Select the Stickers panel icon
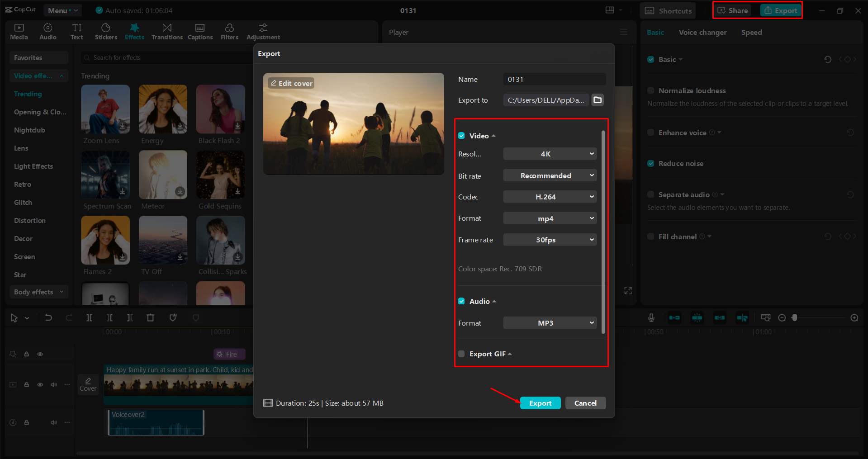This screenshot has height=459, width=868. coord(106,31)
